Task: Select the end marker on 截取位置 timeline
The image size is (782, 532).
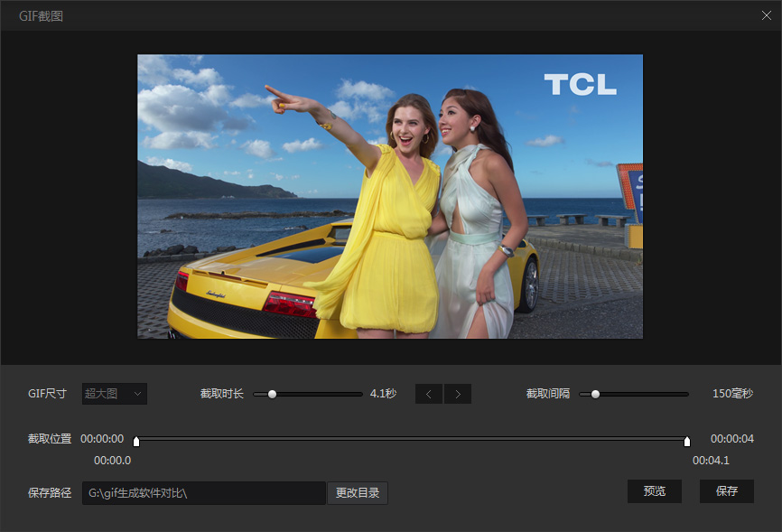Action: coord(687,442)
